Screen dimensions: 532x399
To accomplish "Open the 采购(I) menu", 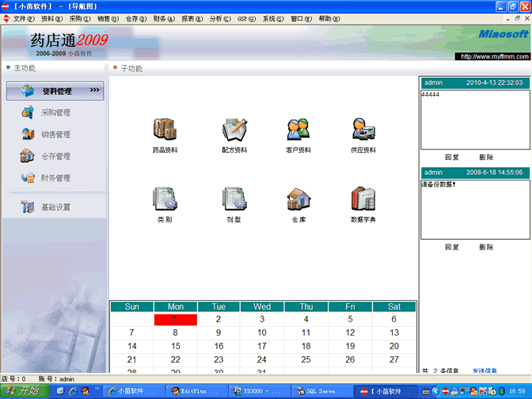I will (80, 19).
